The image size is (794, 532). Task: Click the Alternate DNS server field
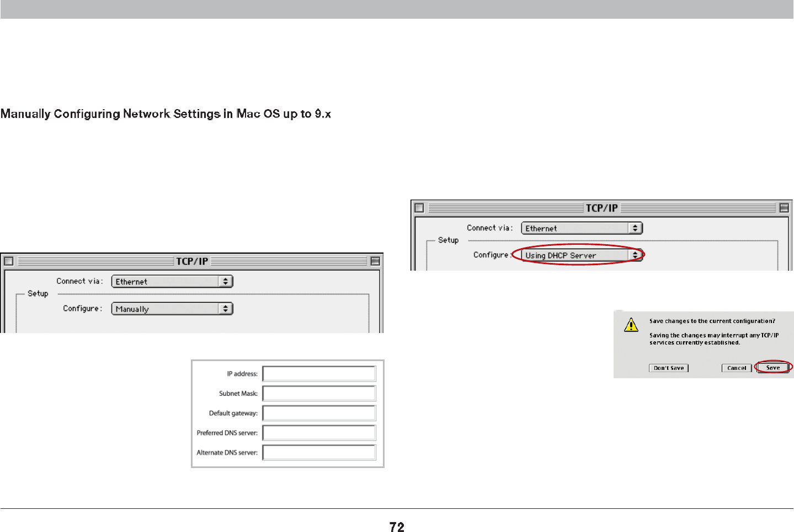(x=319, y=453)
